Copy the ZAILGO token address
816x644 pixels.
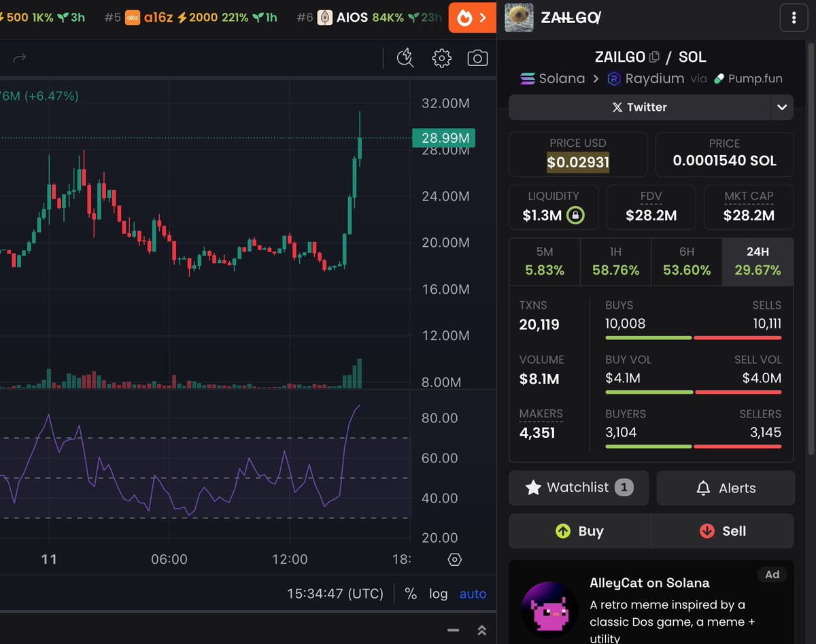[654, 57]
